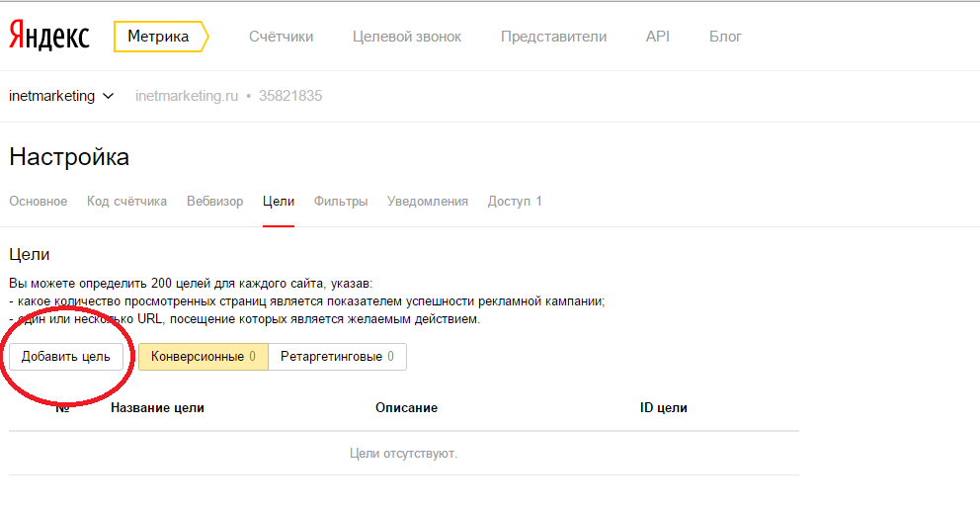Switch to the Уведомления tab
The image size is (980, 512).
tap(428, 202)
